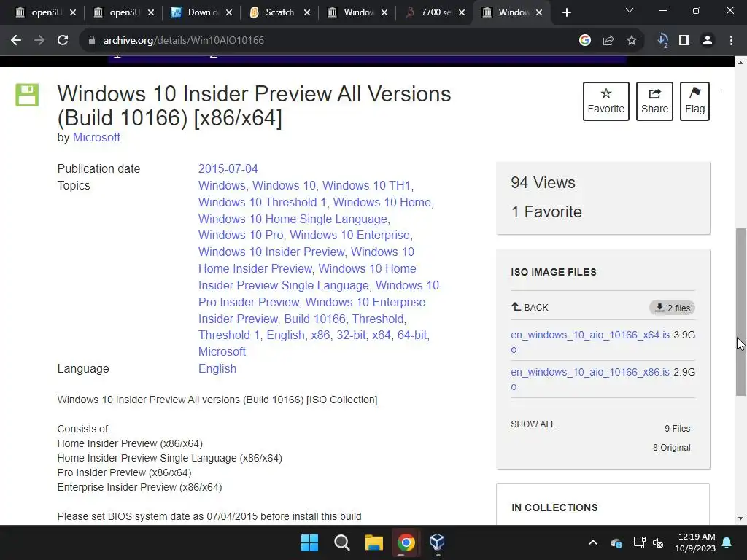Open Windows 10 Enterprise topic link
747x560 pixels.
(x=349, y=236)
